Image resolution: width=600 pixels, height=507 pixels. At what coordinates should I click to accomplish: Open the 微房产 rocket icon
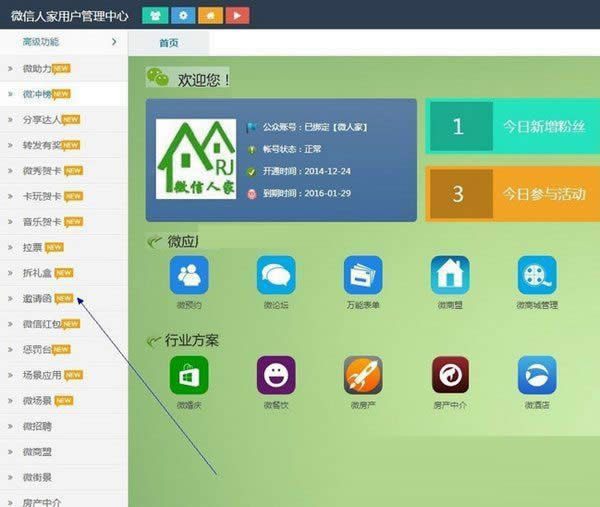coord(363,375)
